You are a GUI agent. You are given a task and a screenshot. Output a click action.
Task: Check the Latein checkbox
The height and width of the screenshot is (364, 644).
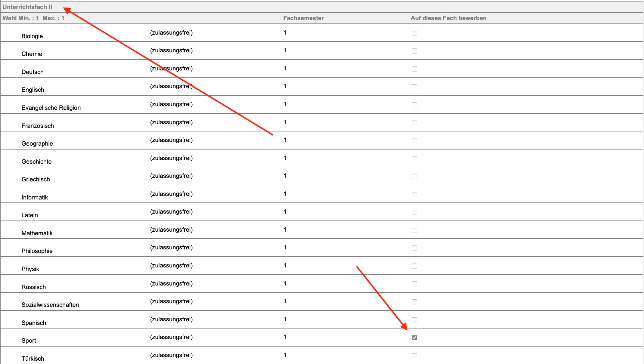click(414, 212)
